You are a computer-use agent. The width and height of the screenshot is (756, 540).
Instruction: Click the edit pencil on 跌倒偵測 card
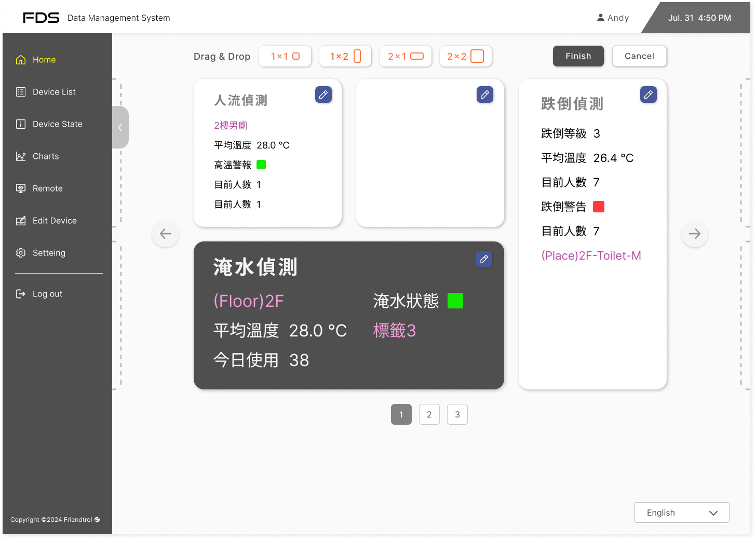649,95
